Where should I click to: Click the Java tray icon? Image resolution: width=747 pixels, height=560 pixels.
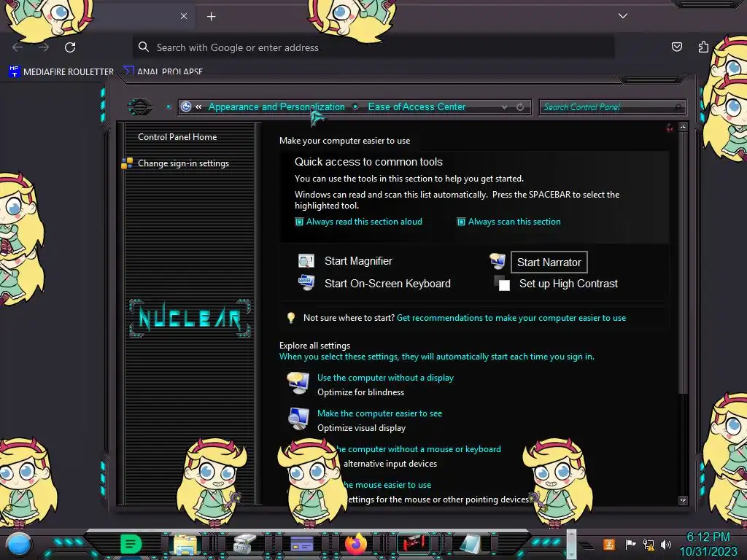point(609,544)
